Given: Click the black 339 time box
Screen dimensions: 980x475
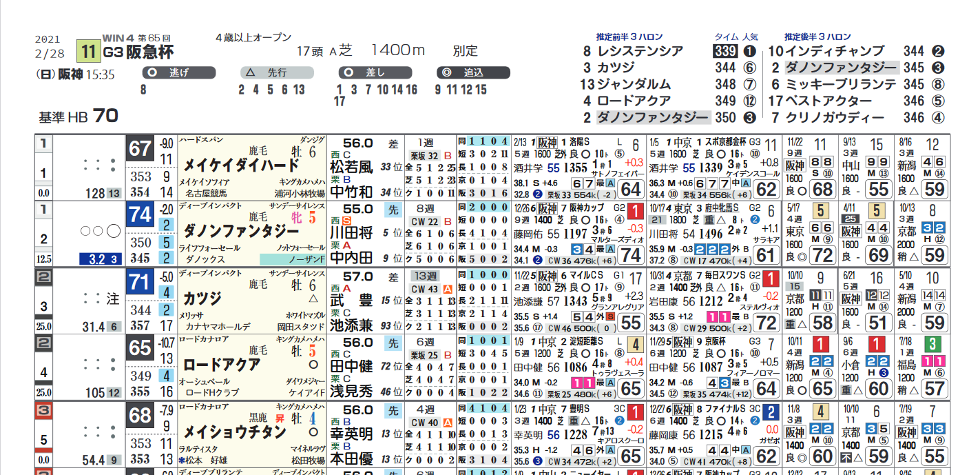Looking at the screenshot, I should (724, 51).
